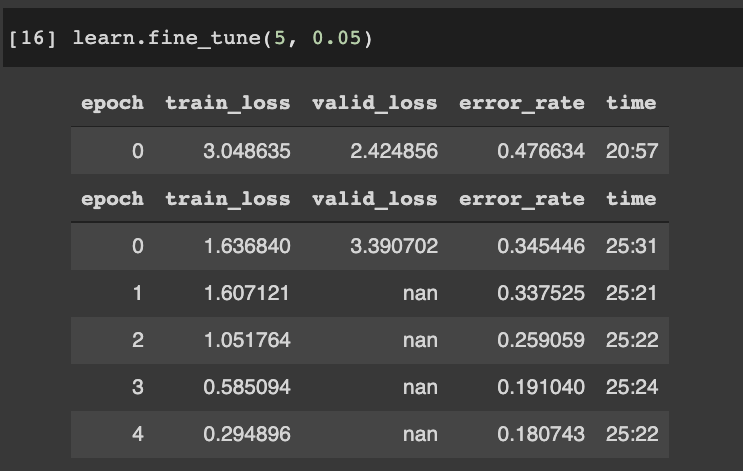Screen dimensions: 743x471
Task: Click train_loss value 1.051764
Action: click(x=247, y=340)
